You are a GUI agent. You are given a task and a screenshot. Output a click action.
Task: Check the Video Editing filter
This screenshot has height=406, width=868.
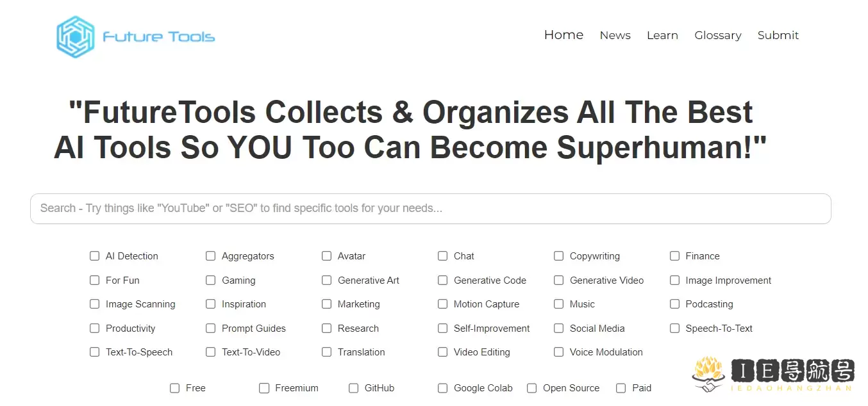click(443, 352)
